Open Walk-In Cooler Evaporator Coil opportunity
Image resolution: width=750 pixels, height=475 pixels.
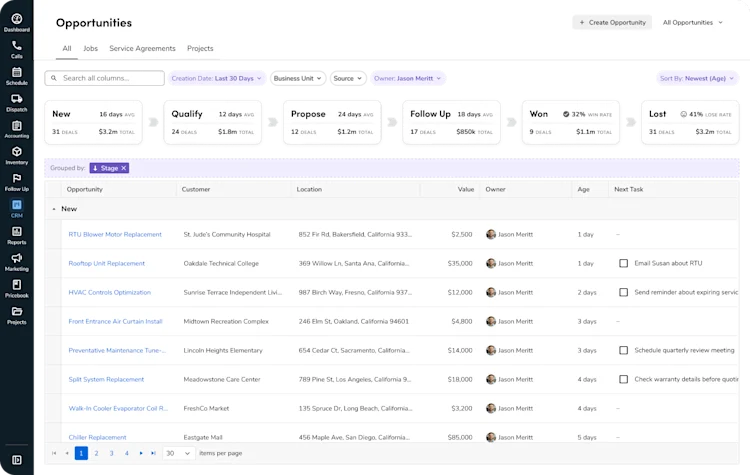(118, 409)
